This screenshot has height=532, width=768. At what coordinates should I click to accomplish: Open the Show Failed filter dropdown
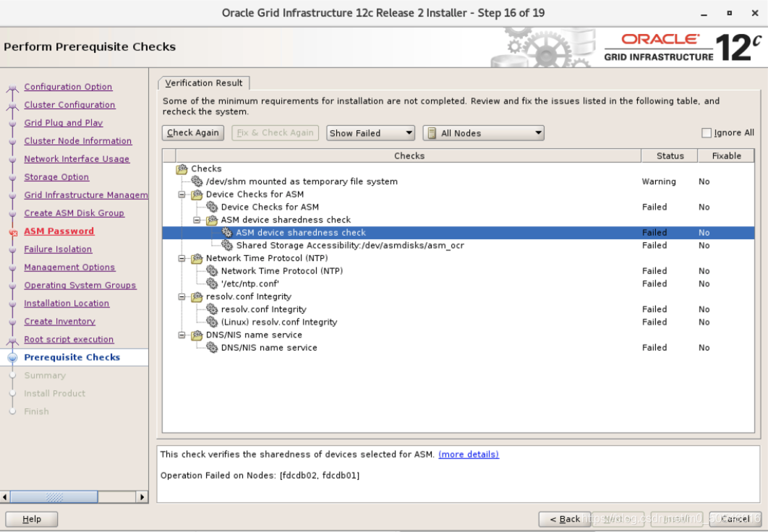pyautogui.click(x=370, y=133)
